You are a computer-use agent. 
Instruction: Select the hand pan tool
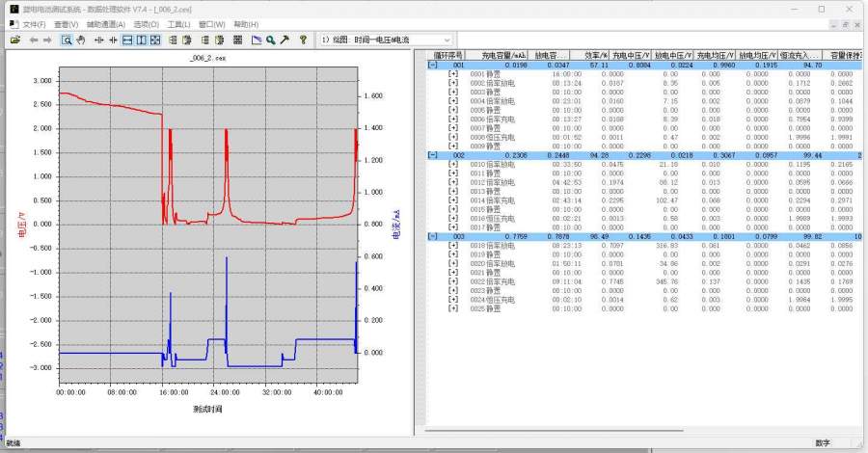pyautogui.click(x=81, y=40)
